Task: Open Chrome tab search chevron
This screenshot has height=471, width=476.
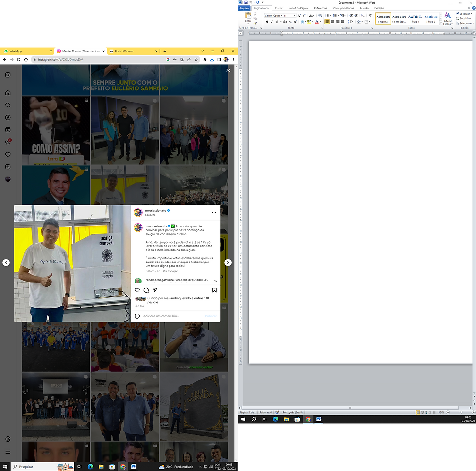Action: pos(203,51)
